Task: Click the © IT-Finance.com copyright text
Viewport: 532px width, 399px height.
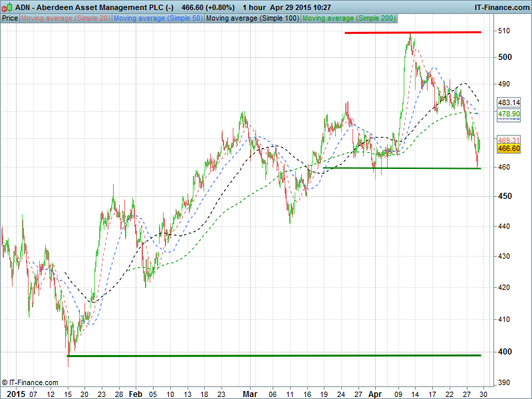Action: click(x=30, y=383)
